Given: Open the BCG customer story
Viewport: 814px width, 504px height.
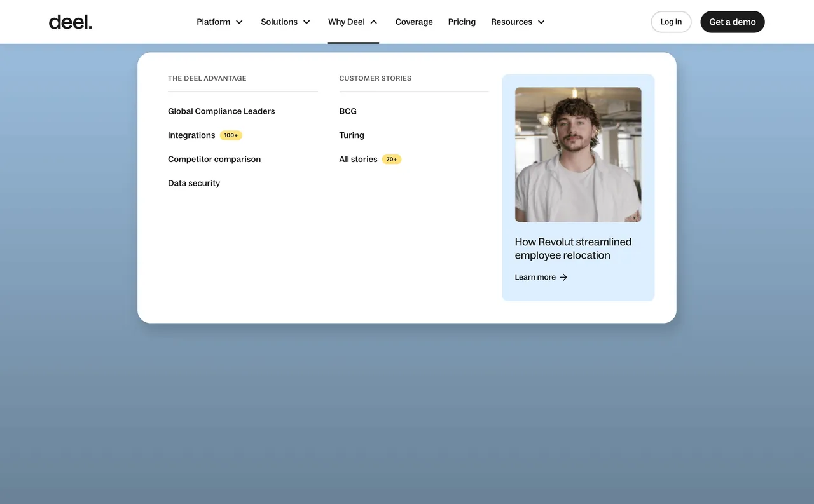Looking at the screenshot, I should (x=348, y=111).
